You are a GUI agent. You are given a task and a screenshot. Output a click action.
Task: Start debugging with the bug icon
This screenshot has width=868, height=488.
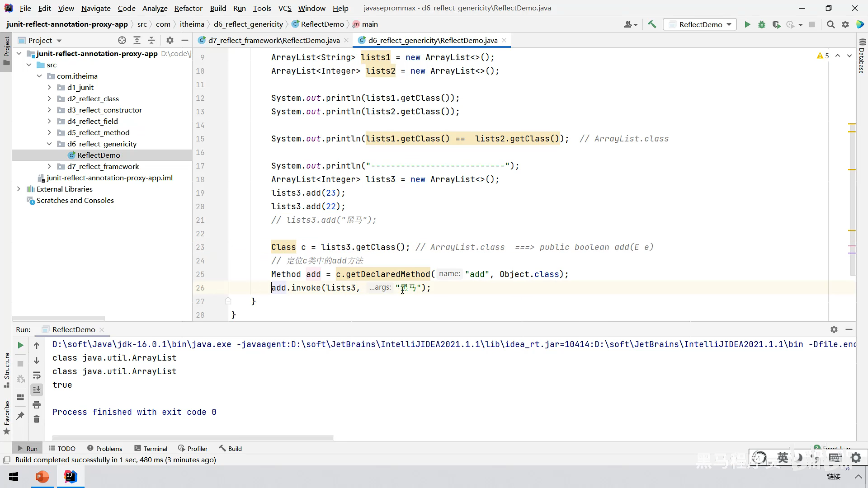pos(762,24)
